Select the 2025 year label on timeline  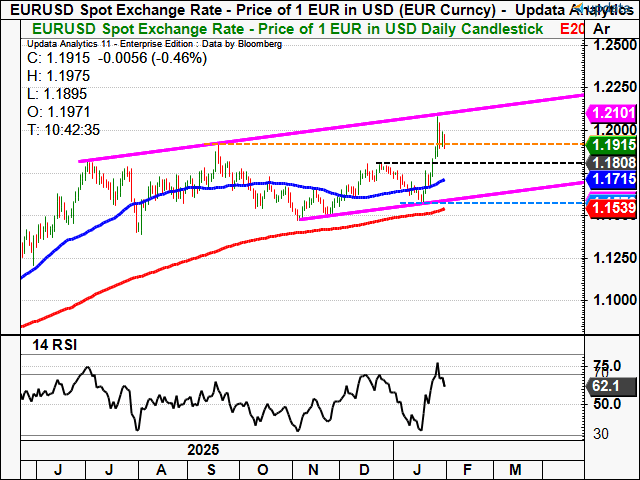click(x=202, y=451)
